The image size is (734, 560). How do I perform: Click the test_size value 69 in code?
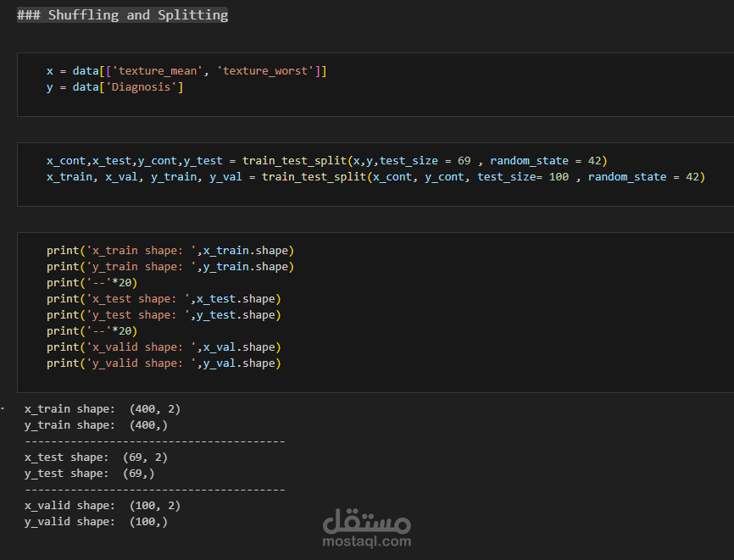coord(464,160)
